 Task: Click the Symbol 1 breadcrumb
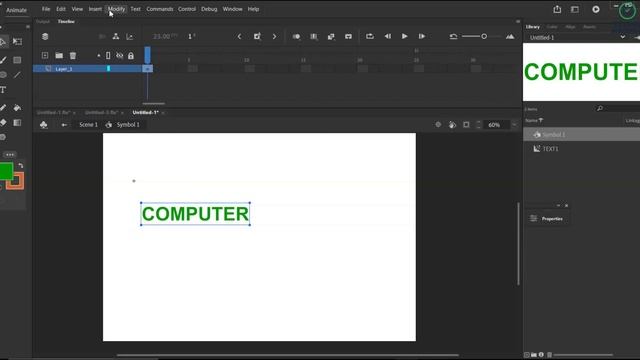click(128, 124)
